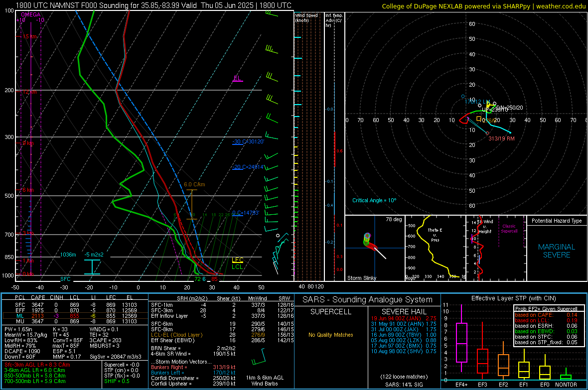Click the yellow "LFC" level marker
Viewport: 588px width, 390px height.
[237, 260]
